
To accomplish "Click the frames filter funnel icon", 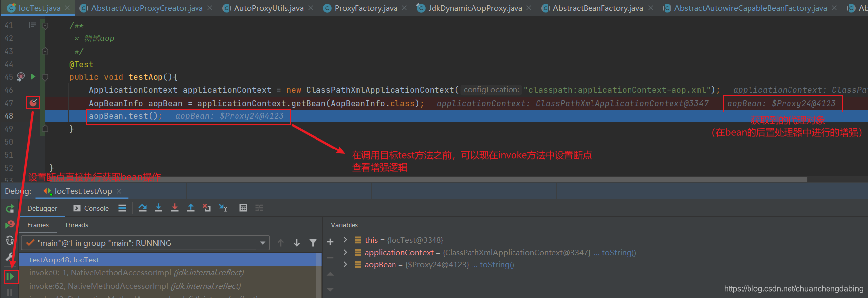I will point(313,243).
